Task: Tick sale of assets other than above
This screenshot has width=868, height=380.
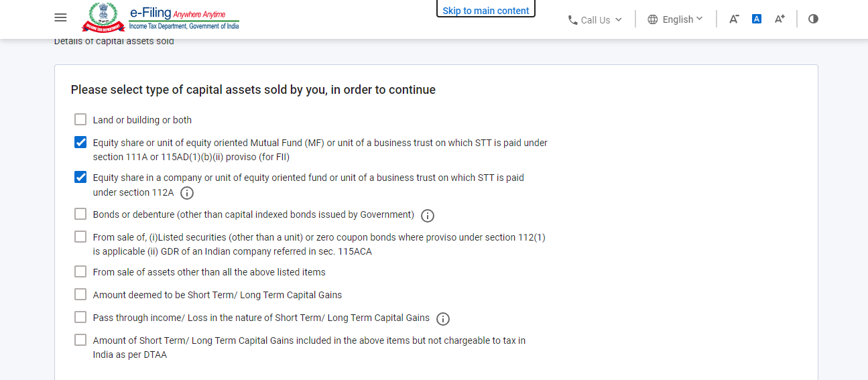Action: (x=80, y=271)
